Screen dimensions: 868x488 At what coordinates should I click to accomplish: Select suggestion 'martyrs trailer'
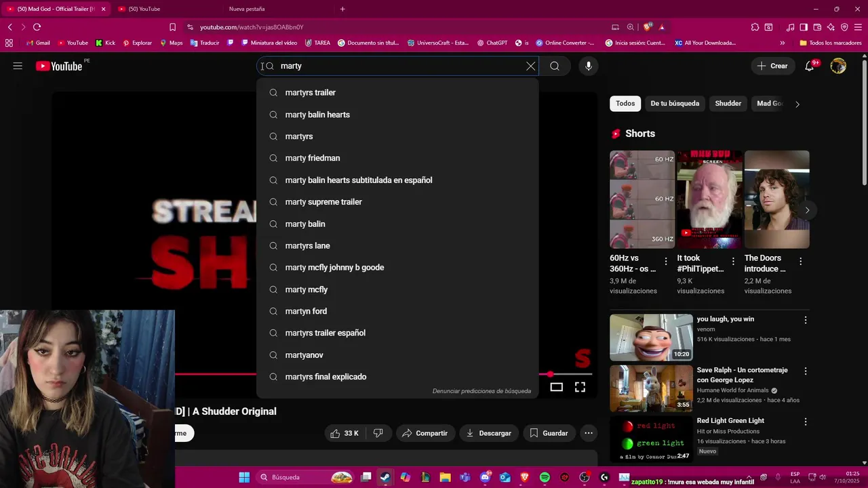coord(397,93)
